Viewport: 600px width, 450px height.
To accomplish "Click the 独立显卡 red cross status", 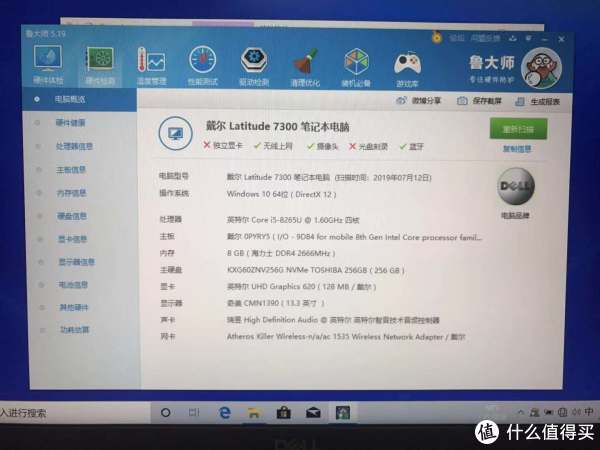I will pos(223,145).
